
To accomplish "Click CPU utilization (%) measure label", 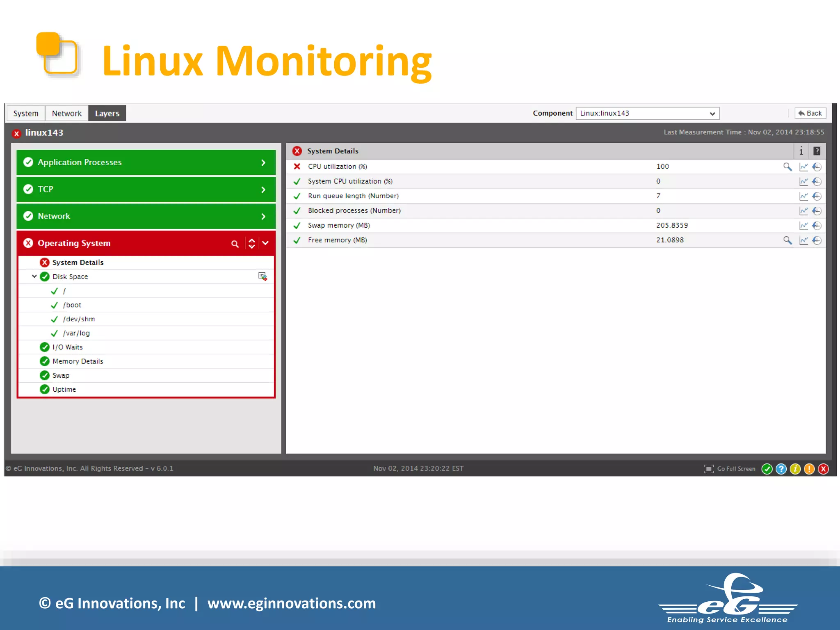I will point(338,167).
